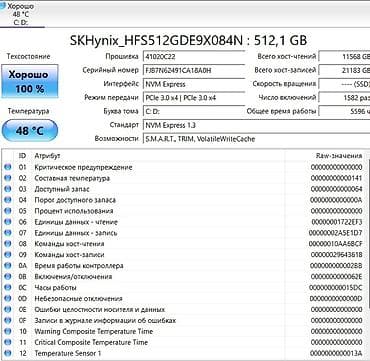
Task: Click status icon for Команды хост-чтения row
Action: click(x=7, y=244)
